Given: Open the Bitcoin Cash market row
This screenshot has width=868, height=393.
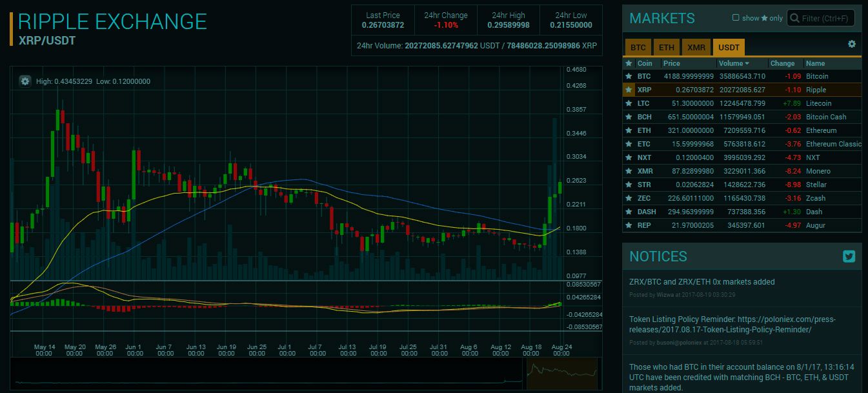Looking at the screenshot, I should tap(742, 117).
